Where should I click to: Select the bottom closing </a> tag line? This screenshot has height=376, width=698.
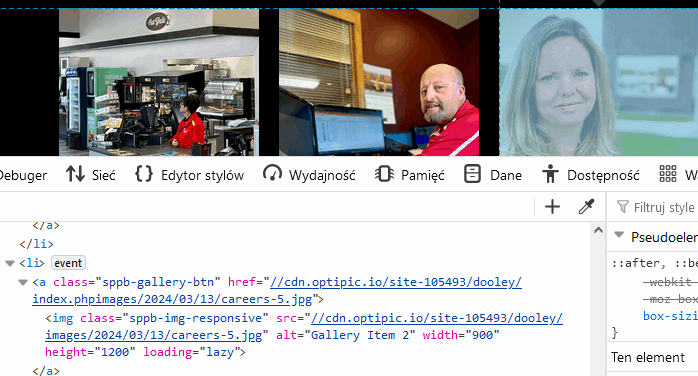tap(46, 370)
